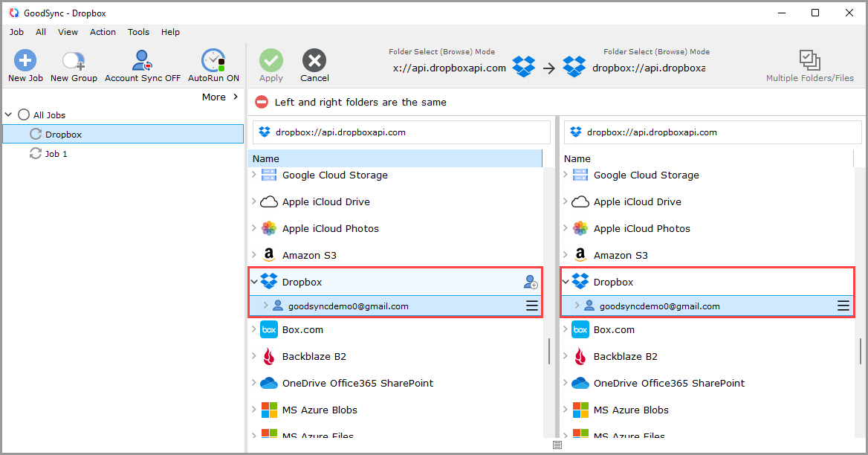The image size is (868, 455).
Task: Open the Tools menu
Action: tap(138, 32)
